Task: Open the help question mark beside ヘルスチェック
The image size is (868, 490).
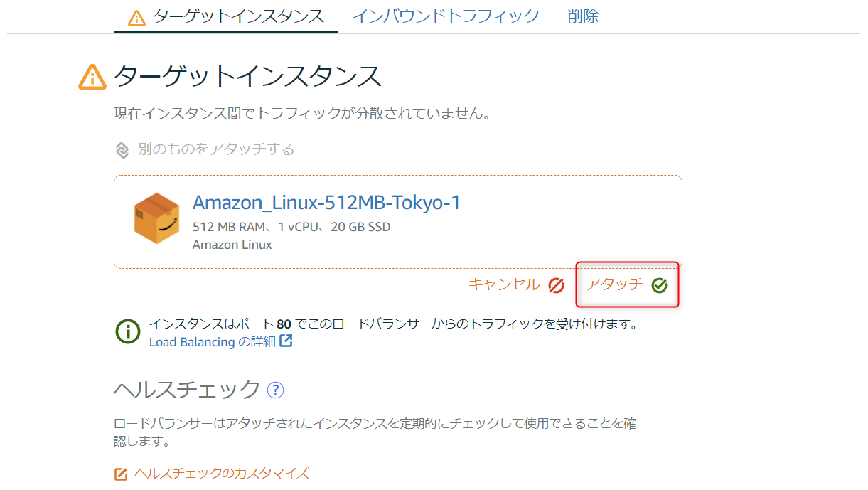Action: [275, 390]
